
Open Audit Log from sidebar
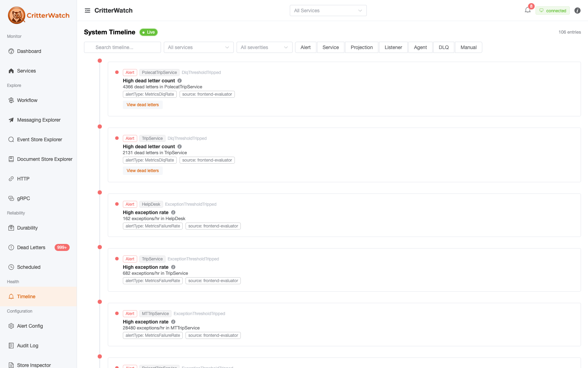point(38,346)
